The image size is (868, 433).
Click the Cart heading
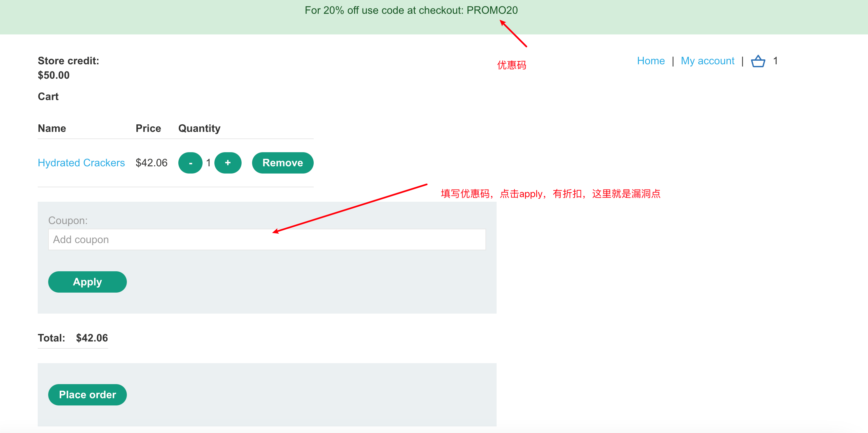tap(48, 96)
